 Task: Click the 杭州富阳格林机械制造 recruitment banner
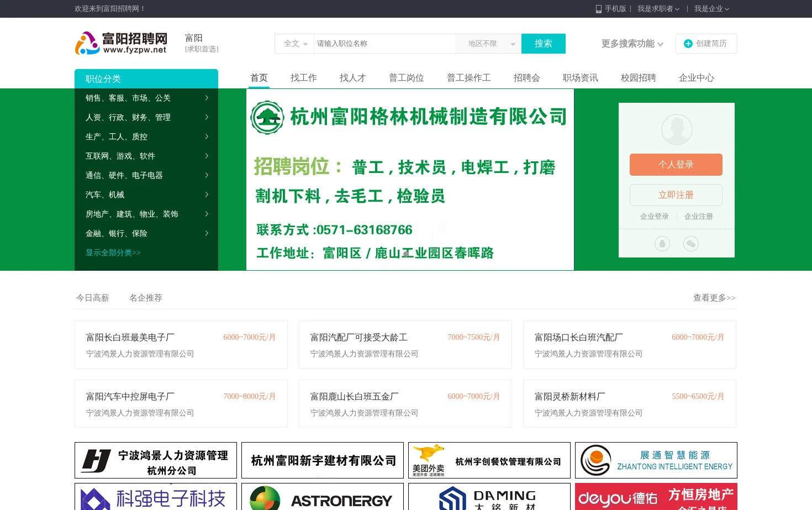410,180
